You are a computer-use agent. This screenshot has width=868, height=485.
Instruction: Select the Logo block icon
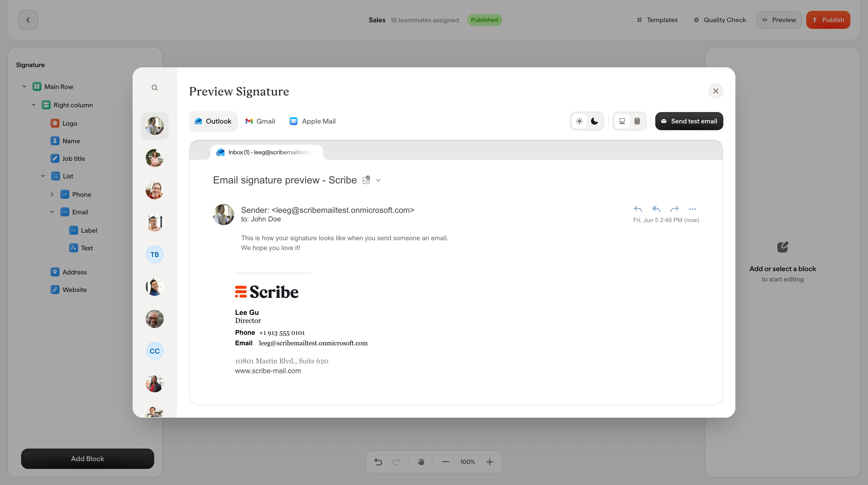tap(55, 123)
